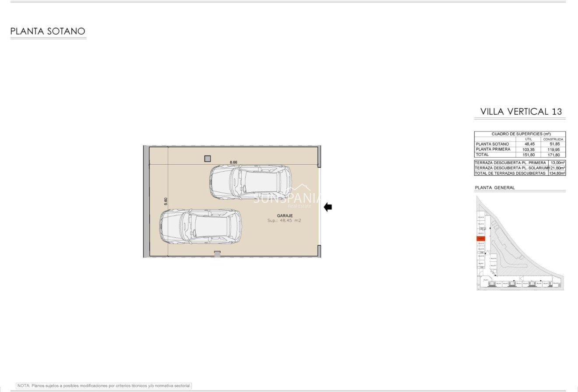Click the CUADRO DE SUPERFICIES table header

coord(521,134)
